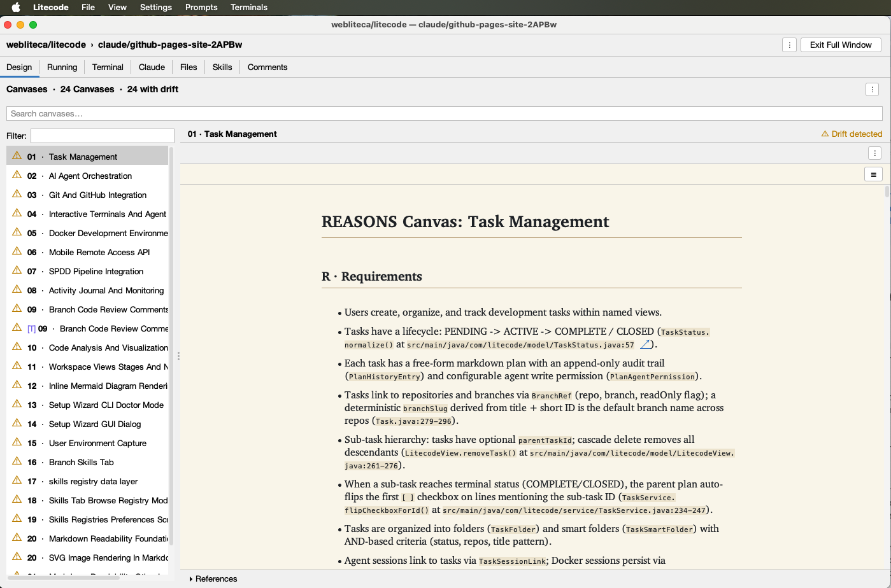Click the Filter text field
891x588 pixels.
[x=103, y=136]
